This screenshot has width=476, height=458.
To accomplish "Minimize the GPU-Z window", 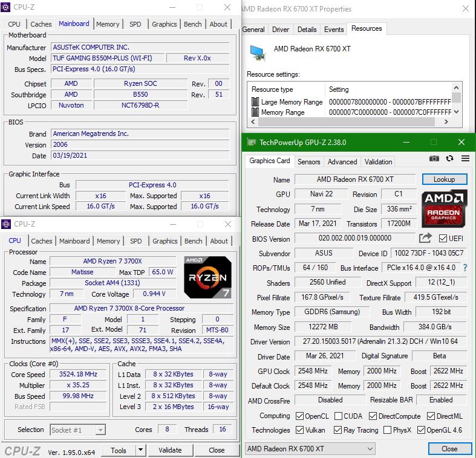I will click(406, 142).
